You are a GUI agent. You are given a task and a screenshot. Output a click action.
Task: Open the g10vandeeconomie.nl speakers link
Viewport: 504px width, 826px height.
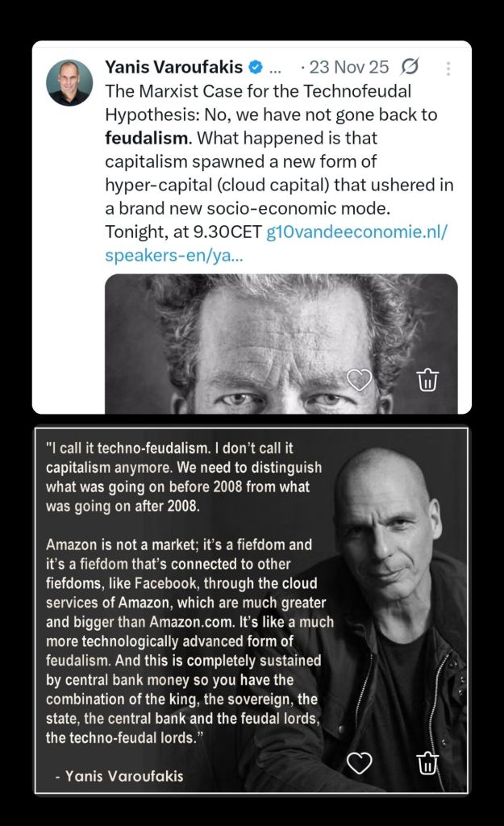tap(356, 232)
